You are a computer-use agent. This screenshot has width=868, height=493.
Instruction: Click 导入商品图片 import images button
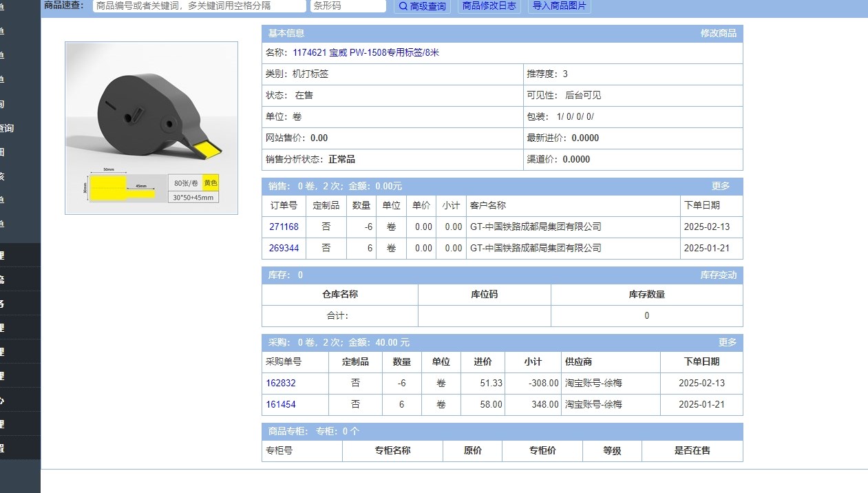click(x=560, y=6)
